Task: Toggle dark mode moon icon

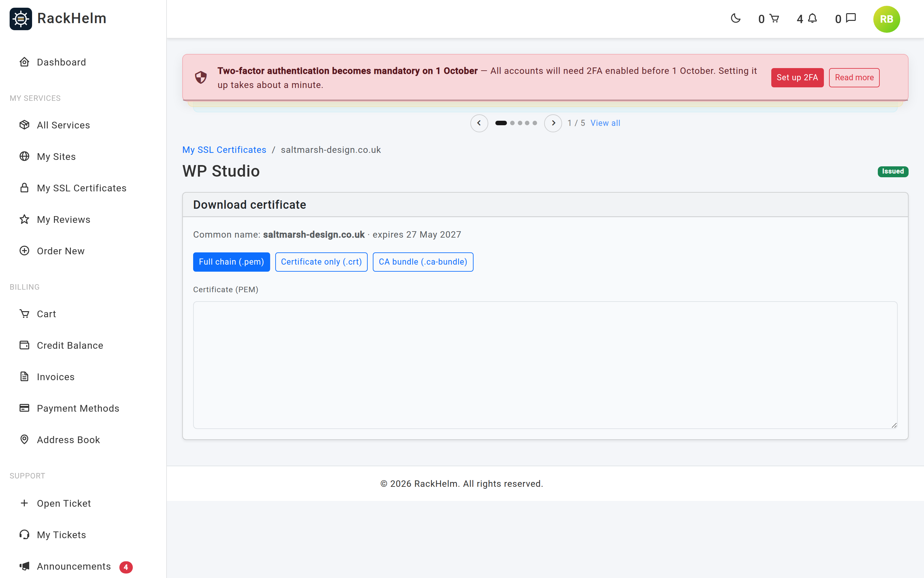Action: click(735, 18)
